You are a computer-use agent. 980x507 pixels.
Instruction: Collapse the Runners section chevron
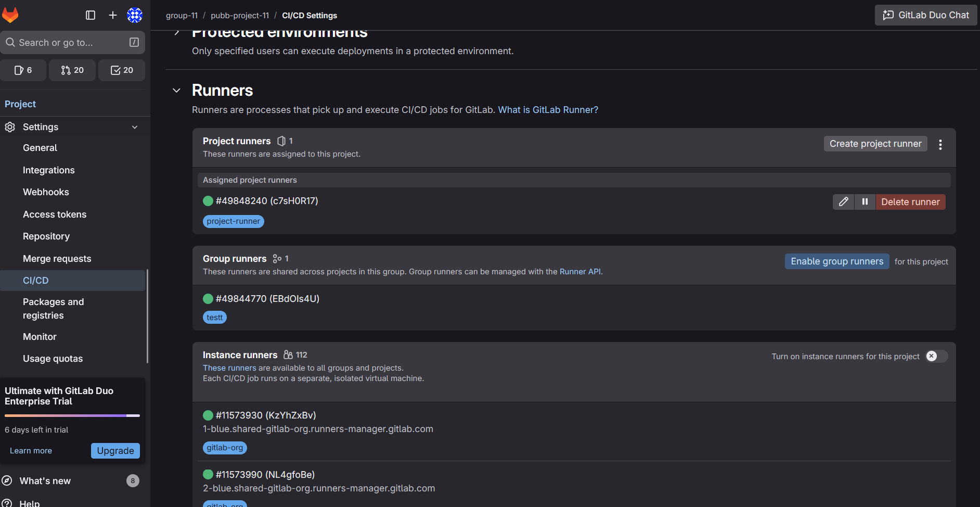[x=177, y=91]
